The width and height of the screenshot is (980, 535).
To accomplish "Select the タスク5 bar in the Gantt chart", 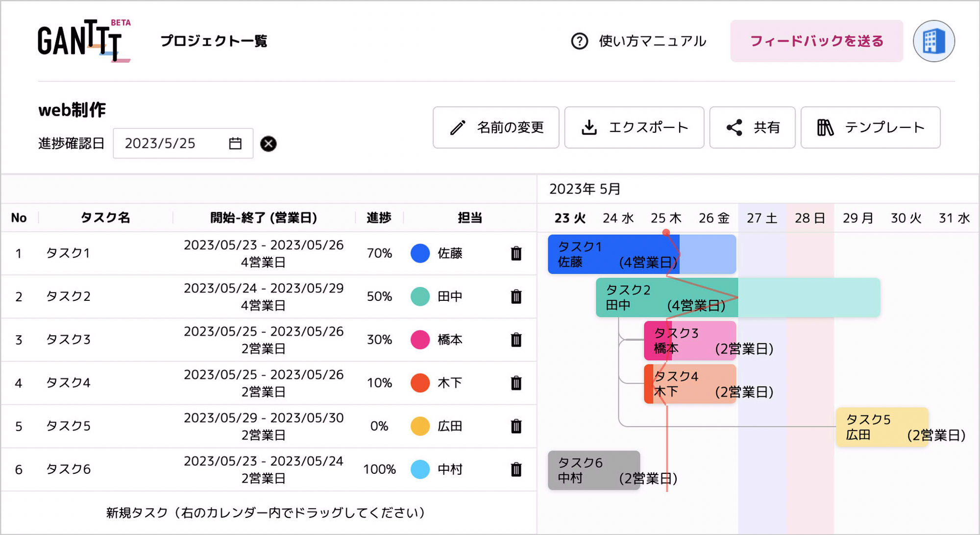I will [882, 427].
